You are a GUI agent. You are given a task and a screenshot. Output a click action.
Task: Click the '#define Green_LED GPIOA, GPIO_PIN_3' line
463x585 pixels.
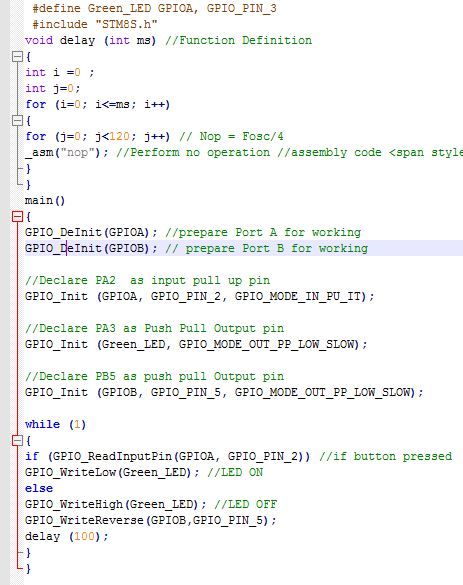154,9
